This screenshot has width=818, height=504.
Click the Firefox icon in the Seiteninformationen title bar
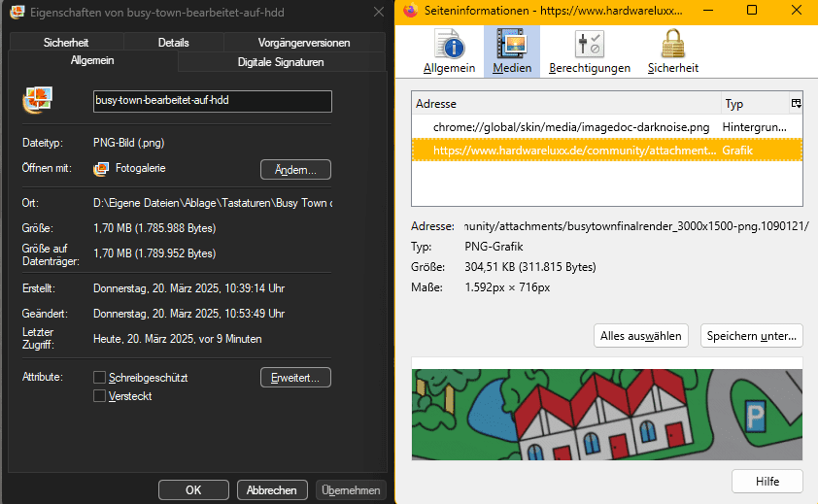(x=411, y=10)
